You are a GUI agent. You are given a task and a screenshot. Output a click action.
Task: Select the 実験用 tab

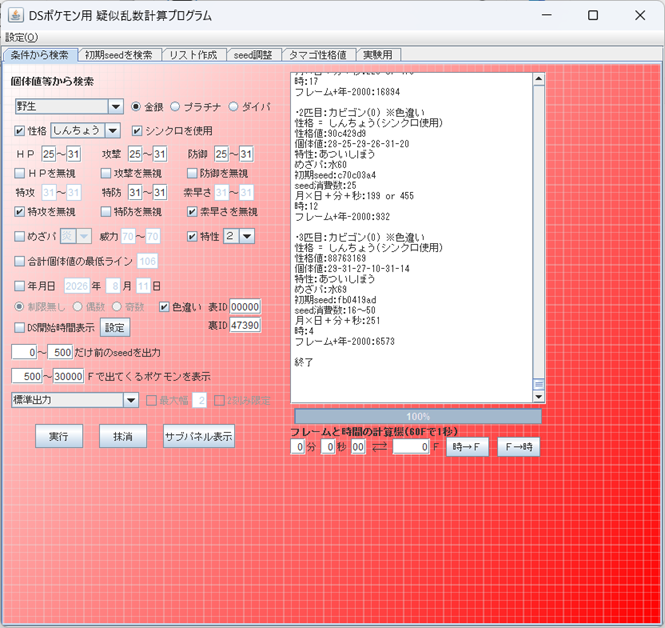pos(378,55)
